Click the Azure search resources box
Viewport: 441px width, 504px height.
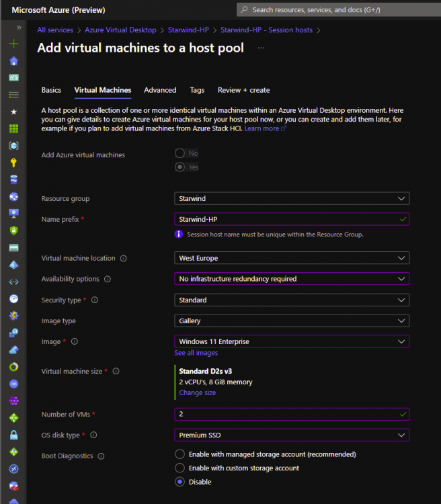(x=339, y=9)
